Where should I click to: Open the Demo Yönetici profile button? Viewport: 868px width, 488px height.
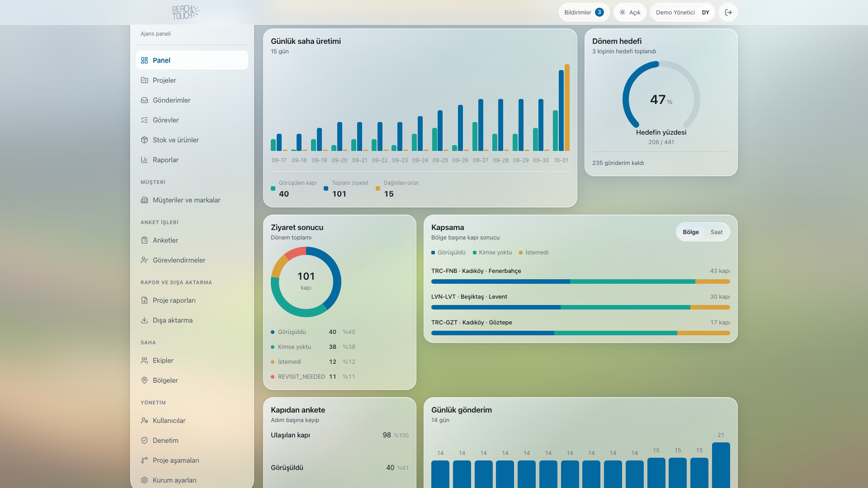(x=682, y=12)
